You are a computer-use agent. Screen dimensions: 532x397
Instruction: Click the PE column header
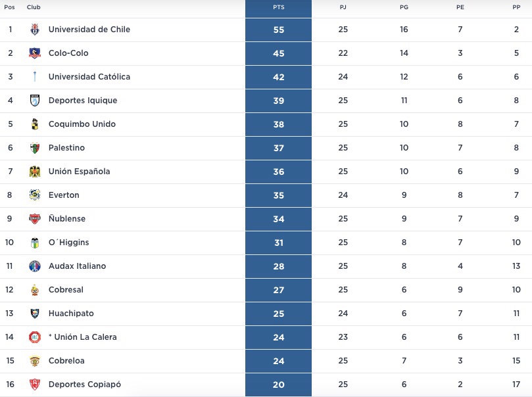(x=460, y=7)
